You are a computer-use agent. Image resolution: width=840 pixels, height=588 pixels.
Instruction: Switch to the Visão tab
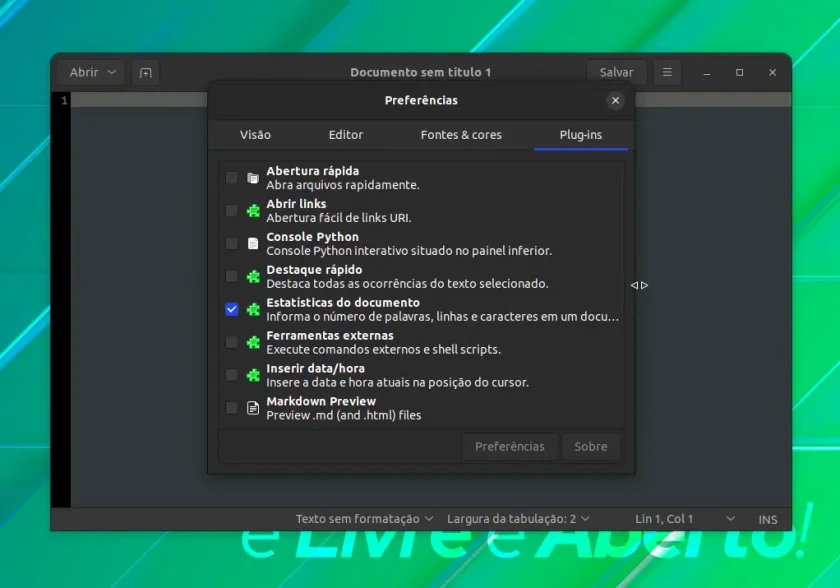pyautogui.click(x=255, y=135)
